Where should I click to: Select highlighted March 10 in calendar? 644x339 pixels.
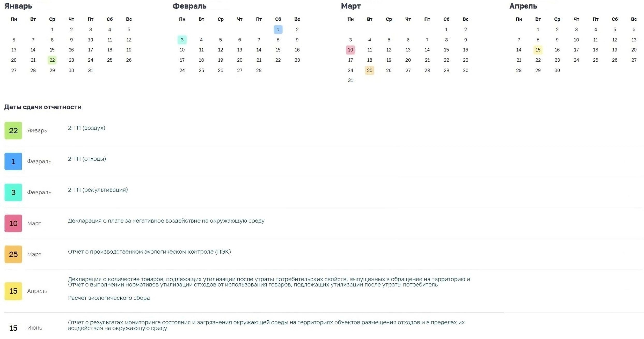tap(350, 50)
